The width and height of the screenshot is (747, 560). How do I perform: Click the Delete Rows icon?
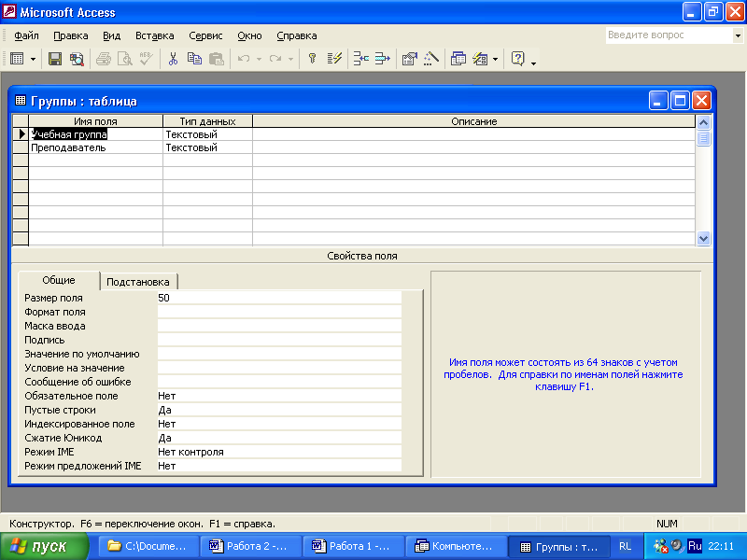(383, 59)
